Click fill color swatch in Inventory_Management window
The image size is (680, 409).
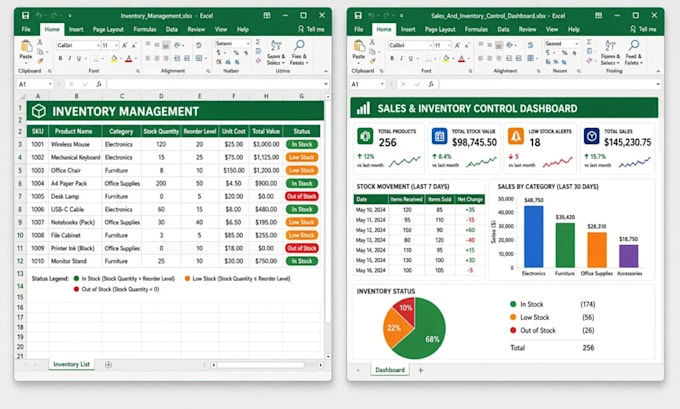tap(114, 59)
